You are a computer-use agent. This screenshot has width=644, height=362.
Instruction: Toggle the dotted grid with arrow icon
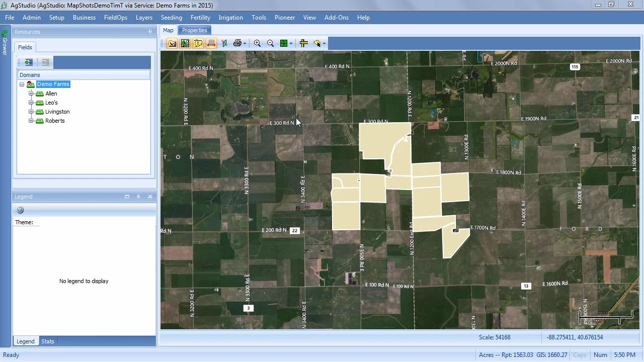(211, 43)
